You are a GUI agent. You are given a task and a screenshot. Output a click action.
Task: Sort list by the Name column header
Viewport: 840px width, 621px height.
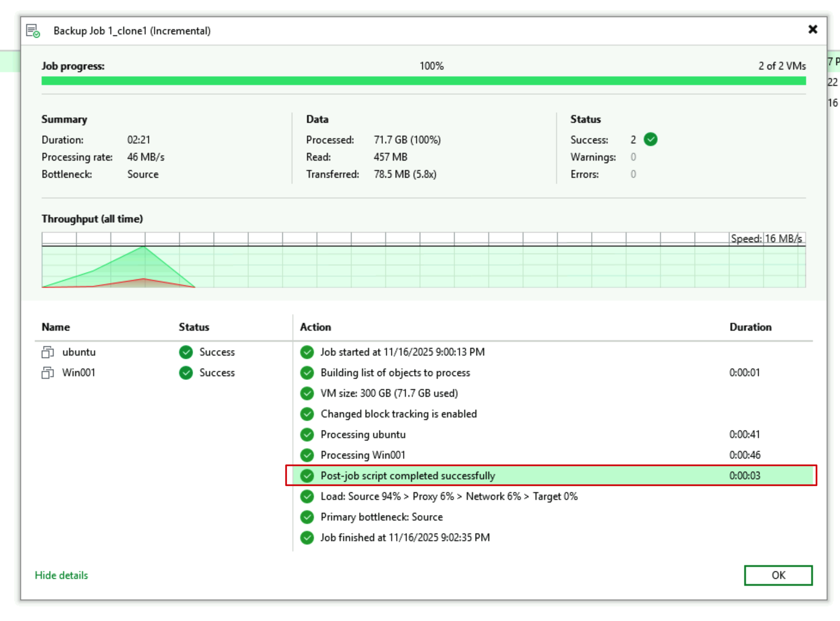point(56,327)
